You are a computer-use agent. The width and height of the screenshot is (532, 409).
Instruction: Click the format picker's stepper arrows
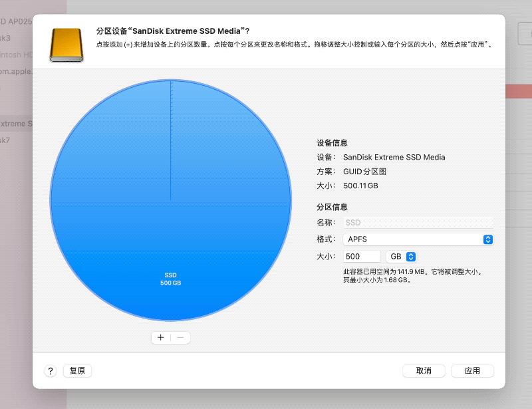[487, 239]
